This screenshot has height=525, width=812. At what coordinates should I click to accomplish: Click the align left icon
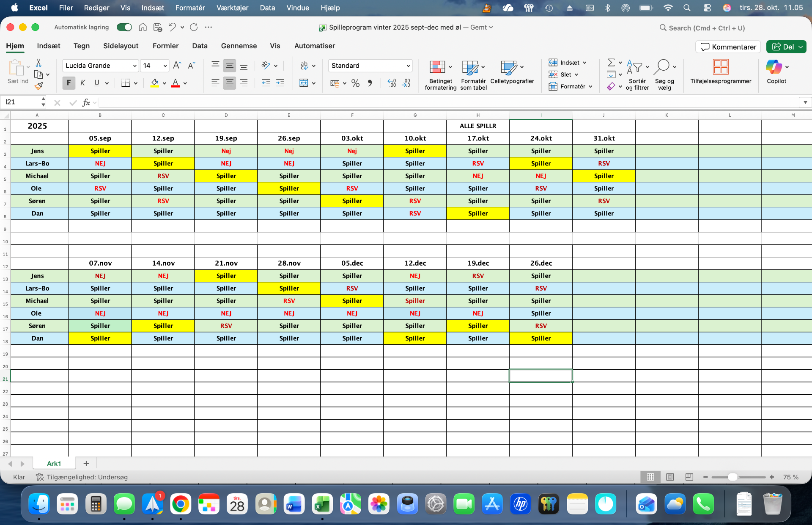tap(215, 83)
